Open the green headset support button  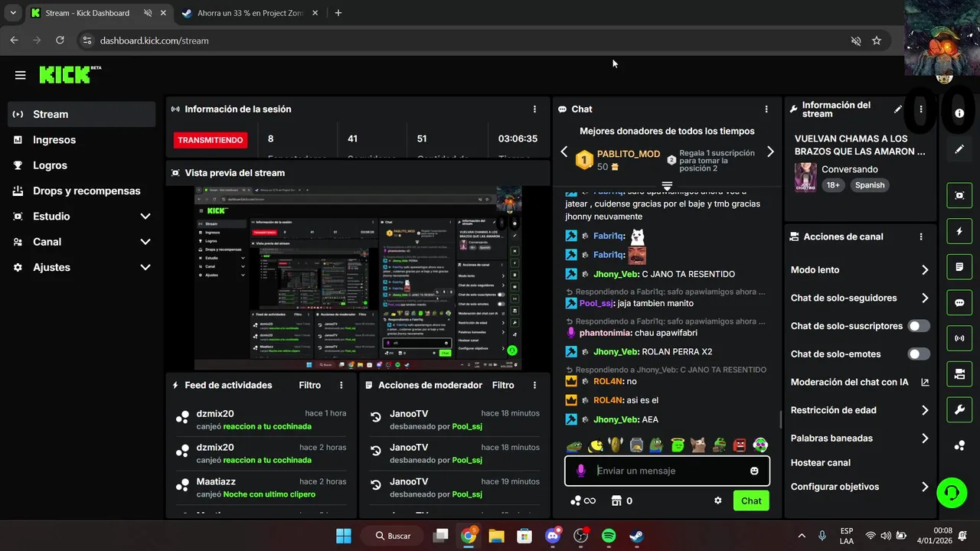point(952,492)
